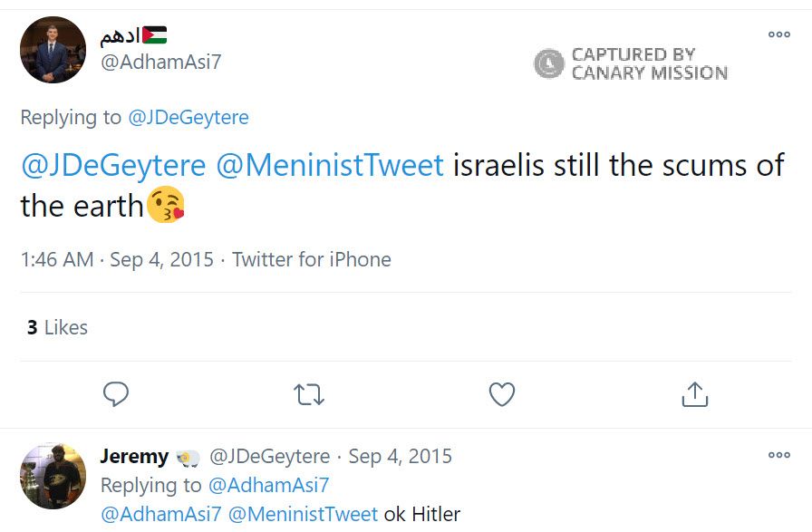The width and height of the screenshot is (812, 532).
Task: View the 3 Likes list
Action: [x=57, y=327]
